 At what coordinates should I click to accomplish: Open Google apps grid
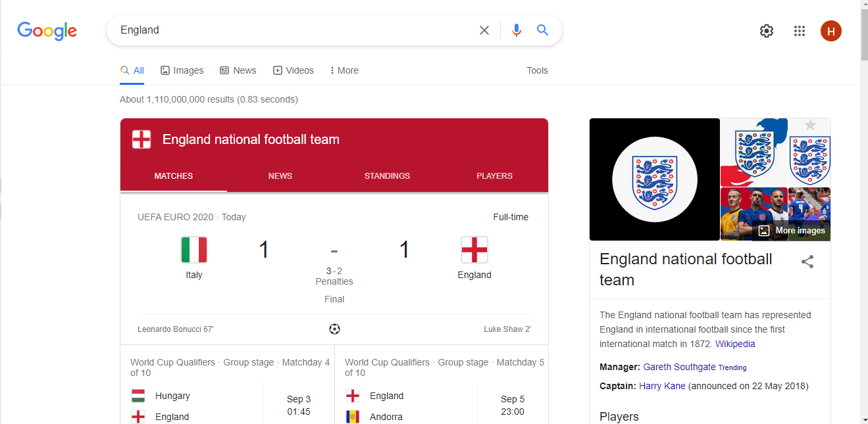click(x=800, y=31)
